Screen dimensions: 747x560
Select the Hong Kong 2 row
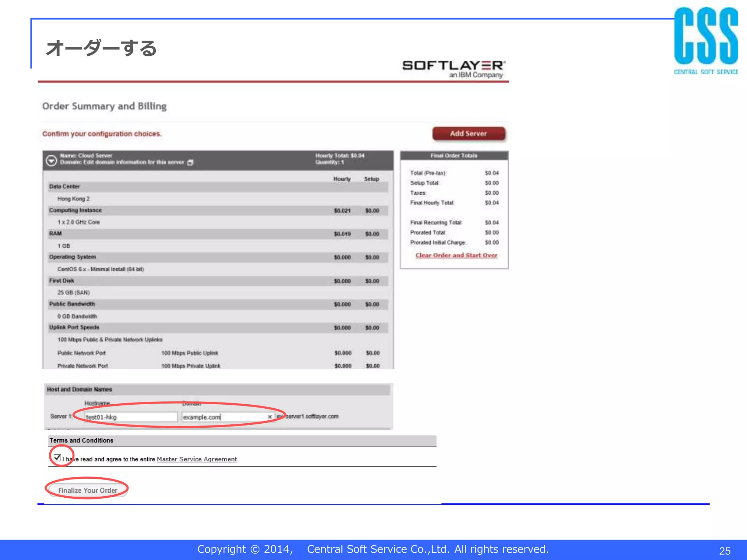(x=218, y=199)
